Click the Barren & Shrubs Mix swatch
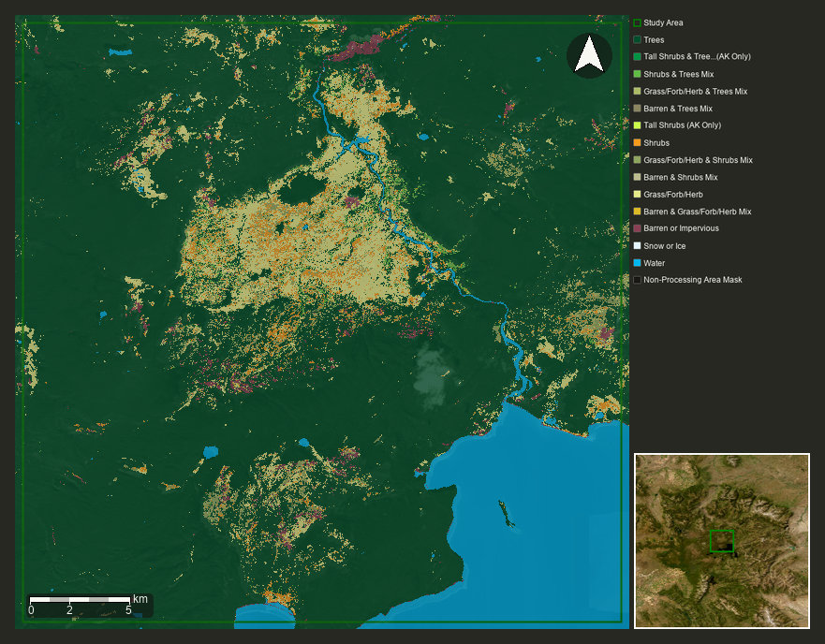The height and width of the screenshot is (644, 825). [x=637, y=177]
